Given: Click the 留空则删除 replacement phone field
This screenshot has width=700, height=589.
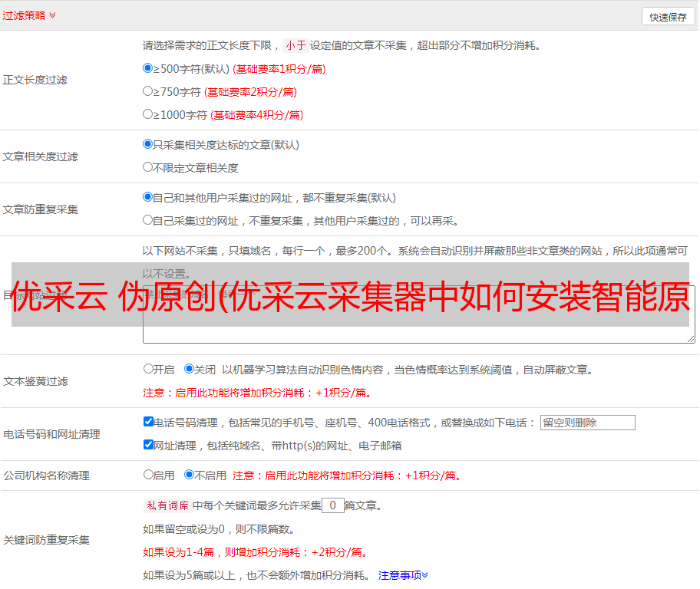Looking at the screenshot, I should pos(587,423).
